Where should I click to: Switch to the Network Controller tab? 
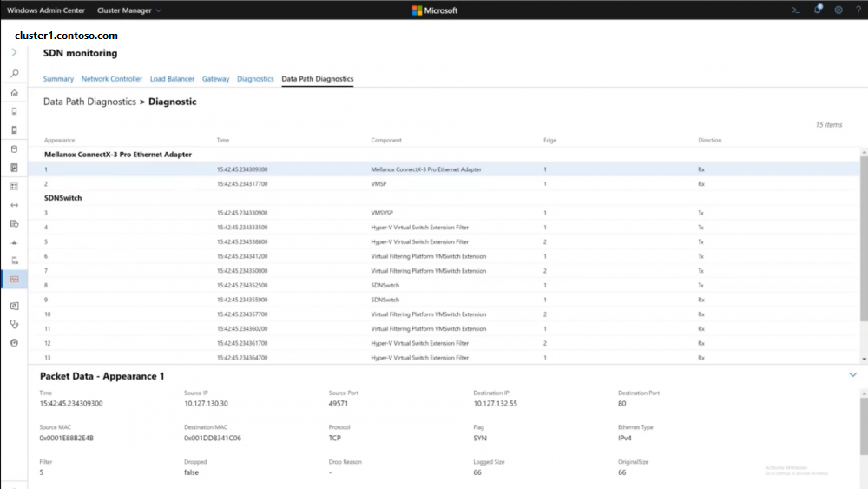coord(112,79)
